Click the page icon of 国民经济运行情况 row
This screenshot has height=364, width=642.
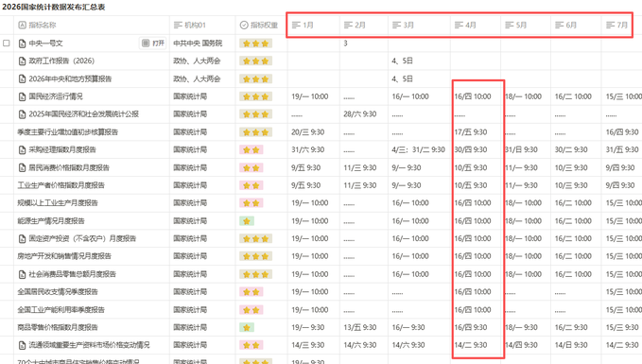(x=22, y=96)
